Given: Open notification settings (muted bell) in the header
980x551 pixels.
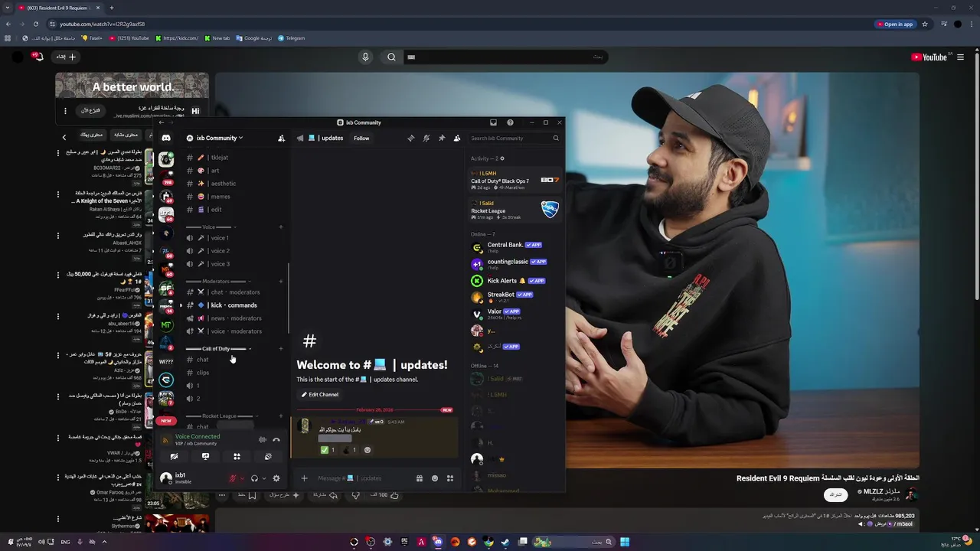Looking at the screenshot, I should [x=426, y=139].
